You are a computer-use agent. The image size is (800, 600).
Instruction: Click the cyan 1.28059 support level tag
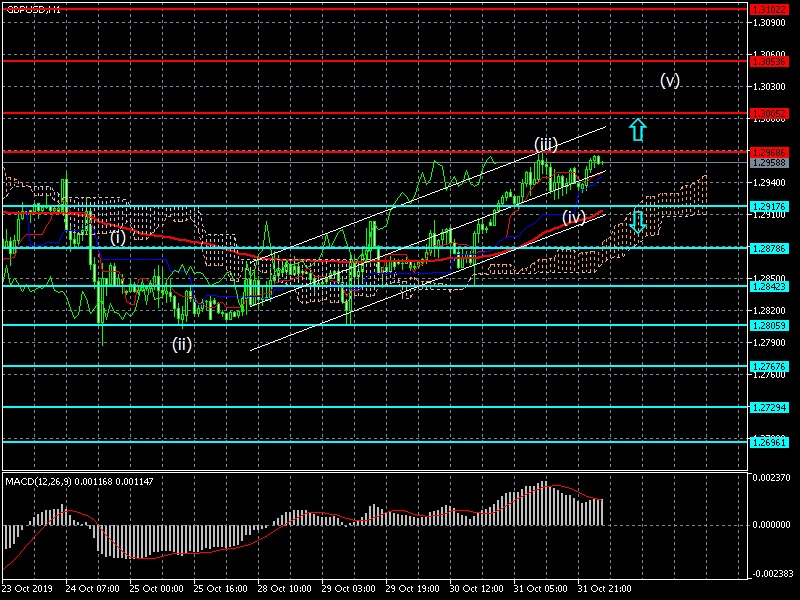[x=769, y=325]
